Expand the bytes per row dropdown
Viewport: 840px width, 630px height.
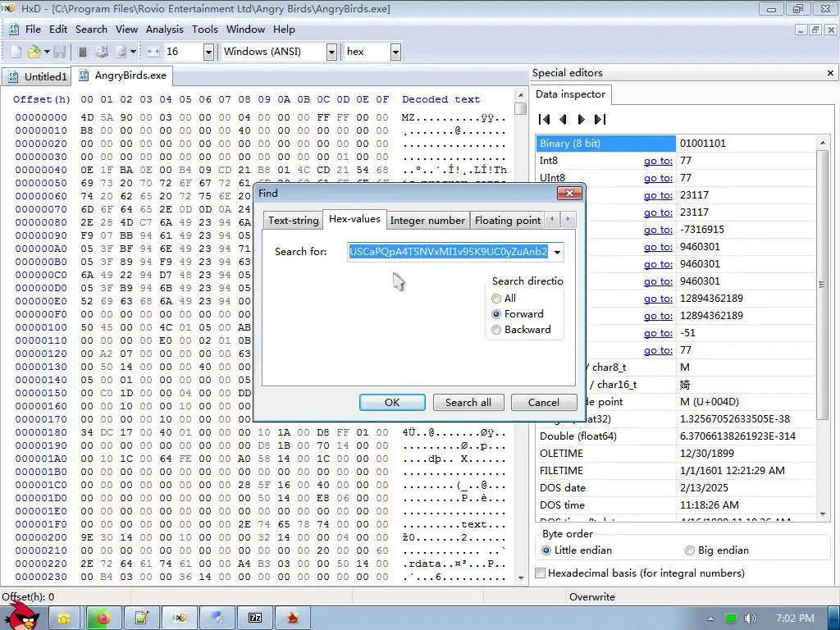tap(208, 52)
